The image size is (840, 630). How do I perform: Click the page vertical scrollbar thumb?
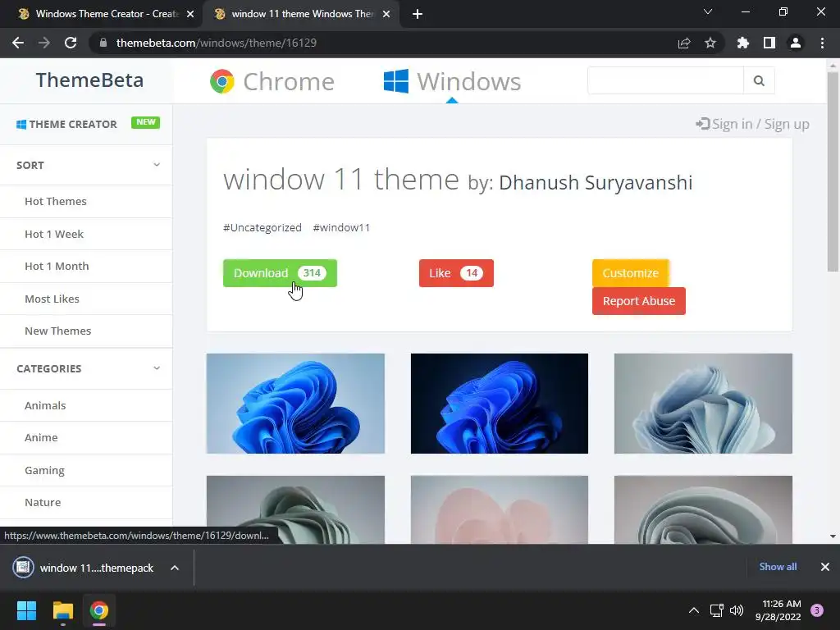[x=833, y=171]
